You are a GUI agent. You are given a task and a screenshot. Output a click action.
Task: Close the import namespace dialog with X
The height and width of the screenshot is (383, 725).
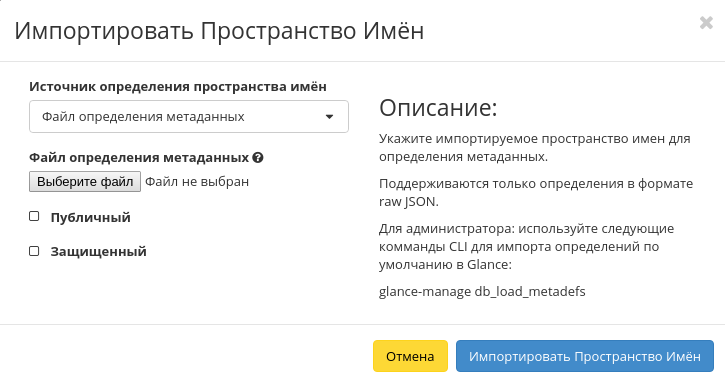(706, 23)
